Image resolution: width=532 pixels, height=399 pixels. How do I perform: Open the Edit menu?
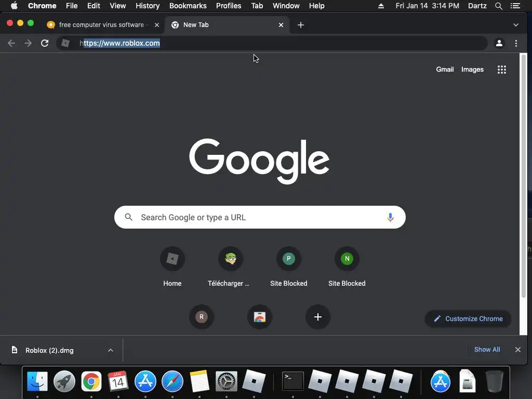coord(94,6)
